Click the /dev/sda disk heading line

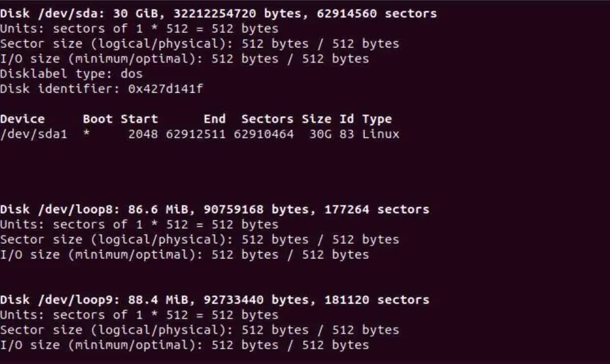218,13
